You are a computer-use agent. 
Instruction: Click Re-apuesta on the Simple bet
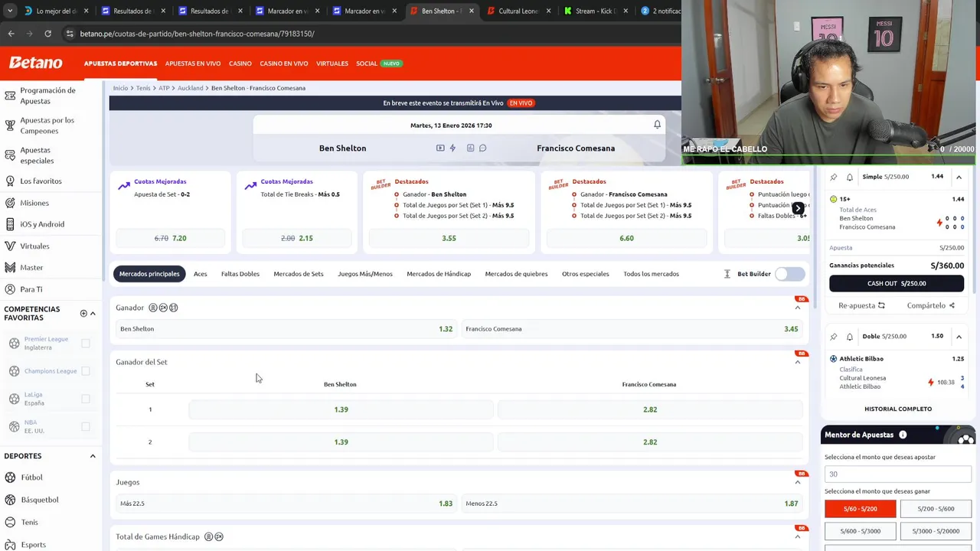pyautogui.click(x=861, y=305)
